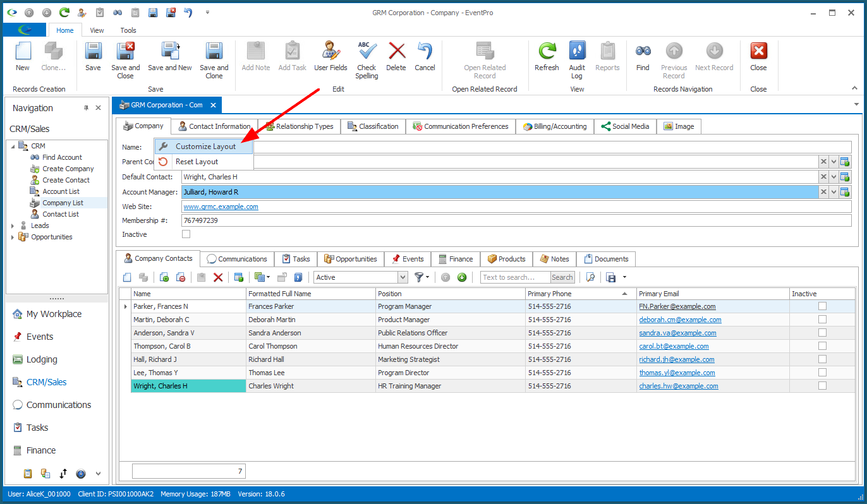Open document tabs list dropdown arrow
This screenshot has height=504, width=867.
coord(856,104)
